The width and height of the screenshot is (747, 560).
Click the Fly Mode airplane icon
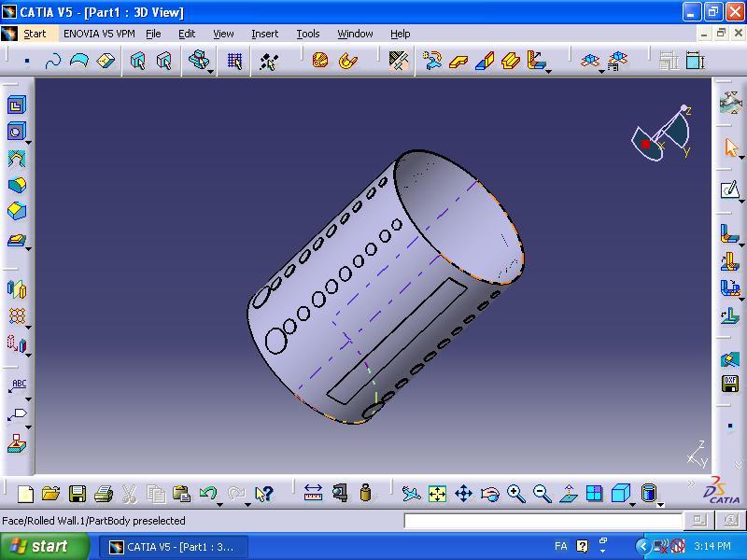[411, 494]
